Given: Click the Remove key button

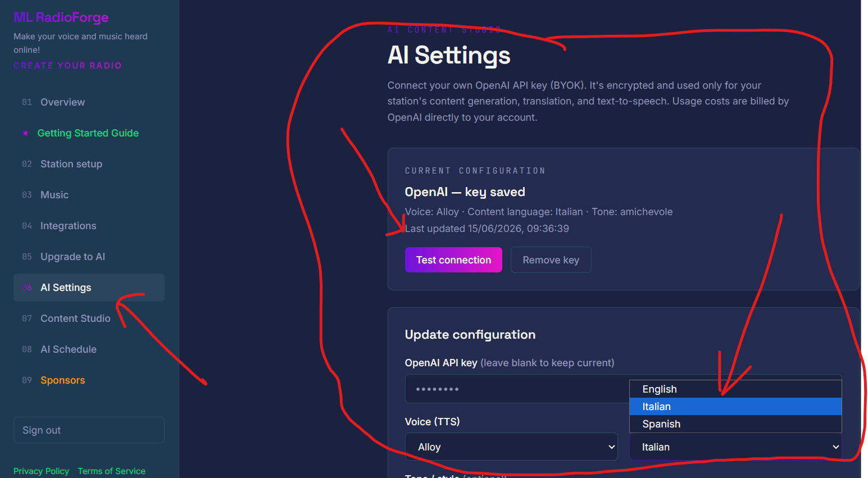Looking at the screenshot, I should [551, 260].
